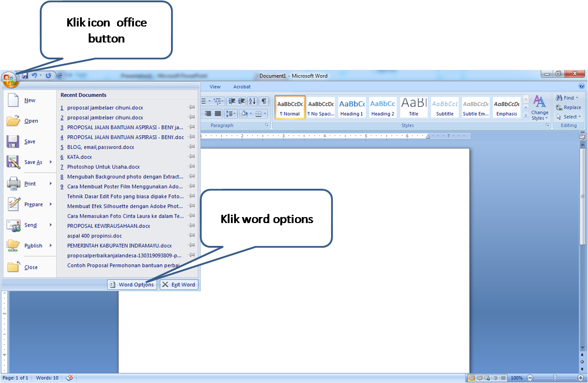
Task: Open the Line Spacing dropdown
Action: [x=231, y=113]
